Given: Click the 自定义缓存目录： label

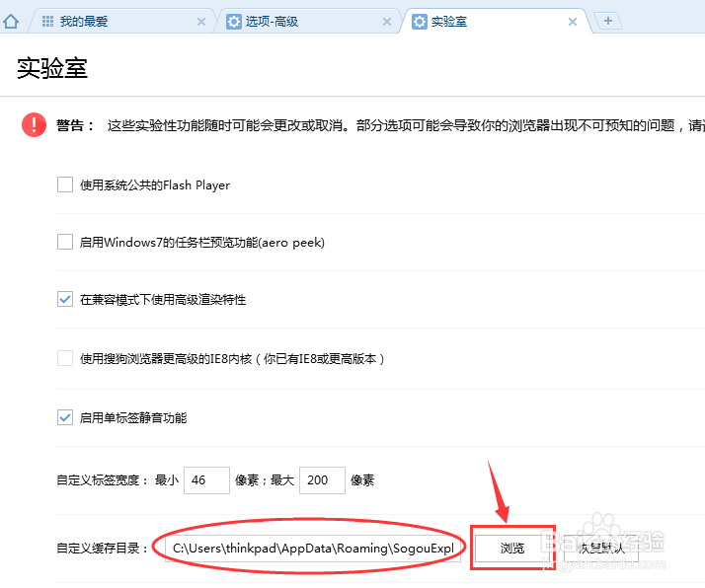Looking at the screenshot, I should point(103,548).
